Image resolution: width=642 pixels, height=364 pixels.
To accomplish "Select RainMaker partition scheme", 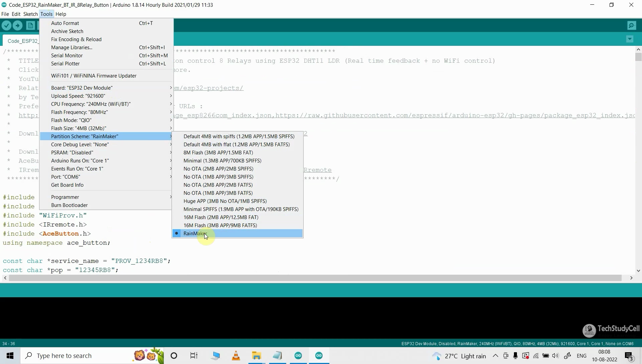I will 195,233.
